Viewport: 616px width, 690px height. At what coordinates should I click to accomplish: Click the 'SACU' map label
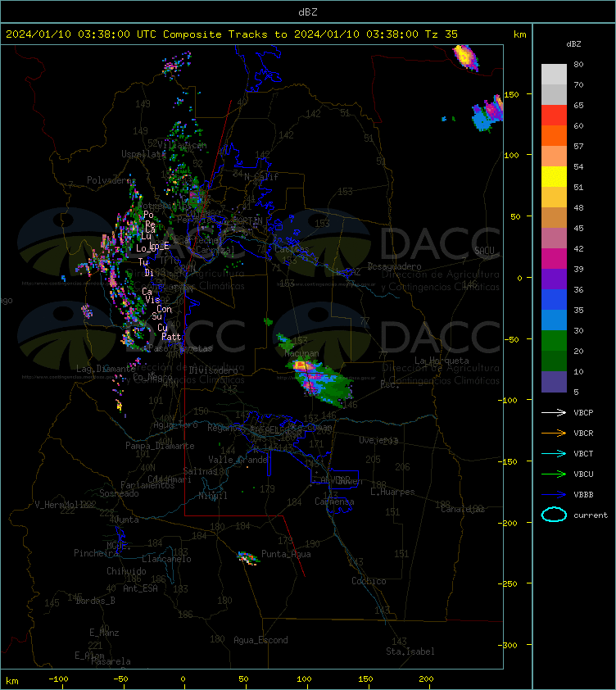[x=484, y=251]
